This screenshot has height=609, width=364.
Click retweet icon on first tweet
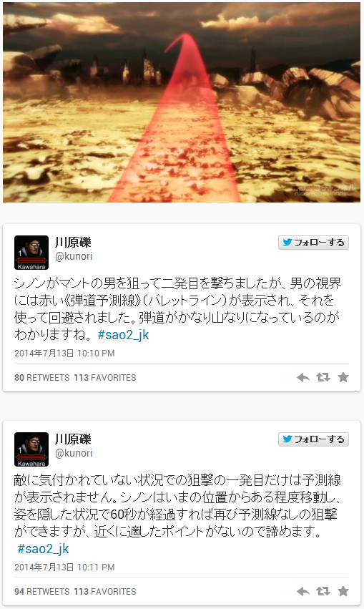[x=323, y=377]
